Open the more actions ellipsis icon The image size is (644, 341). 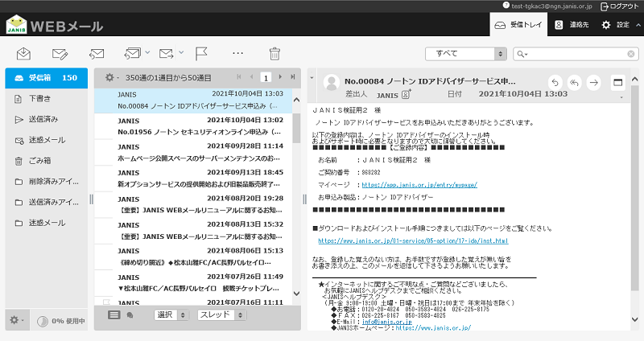point(237,53)
